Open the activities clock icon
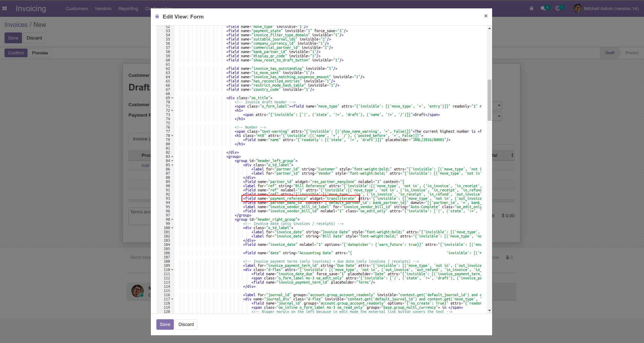 (558, 8)
